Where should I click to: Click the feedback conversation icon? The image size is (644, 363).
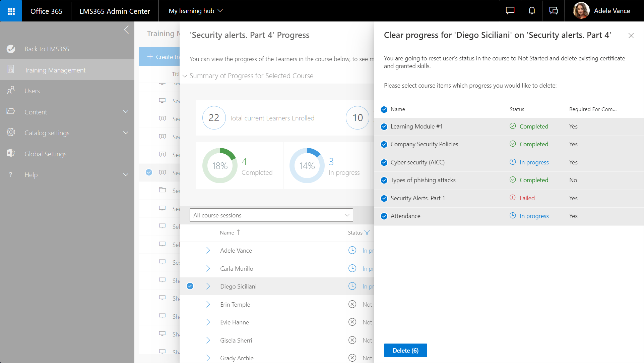554,11
